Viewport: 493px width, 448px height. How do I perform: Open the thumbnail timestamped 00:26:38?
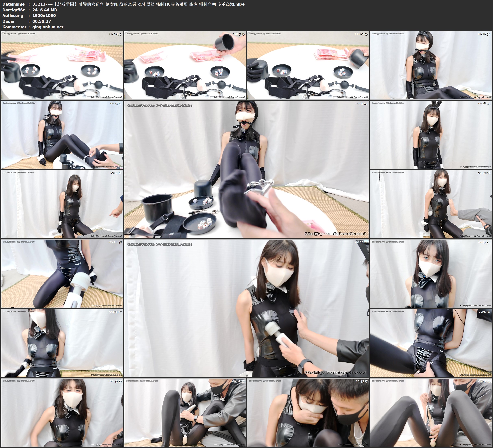[x=62, y=274]
